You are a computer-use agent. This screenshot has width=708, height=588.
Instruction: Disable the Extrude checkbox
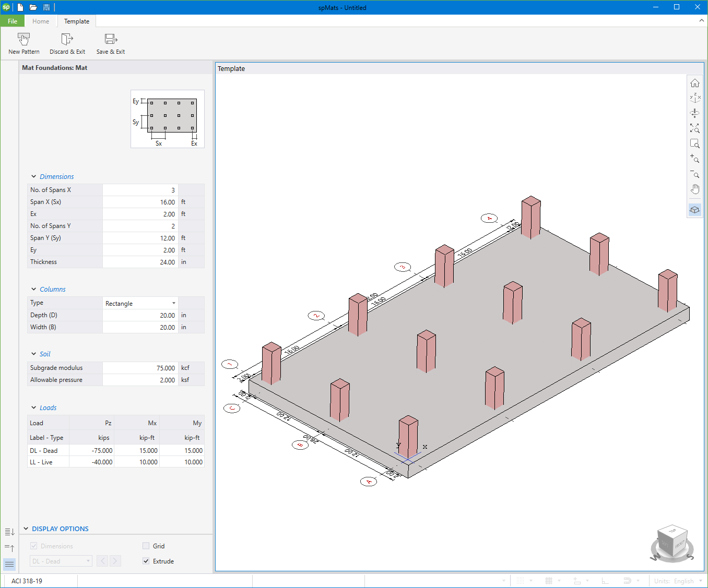coord(146,561)
